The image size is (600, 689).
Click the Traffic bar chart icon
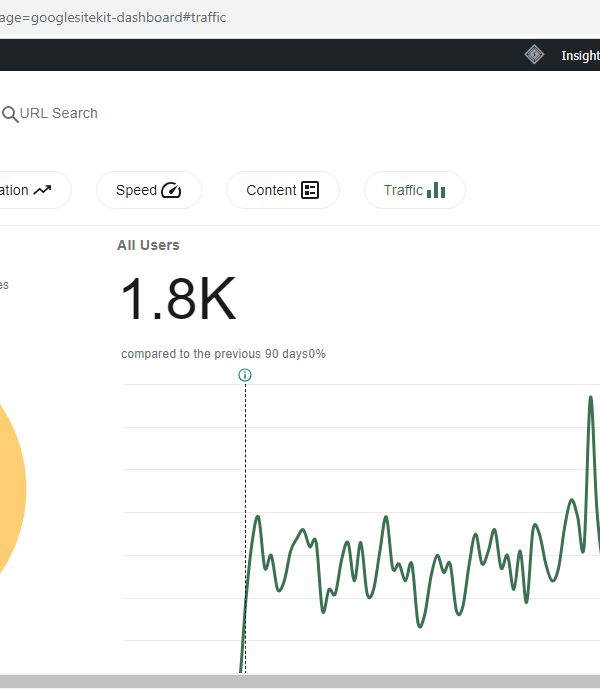point(436,190)
